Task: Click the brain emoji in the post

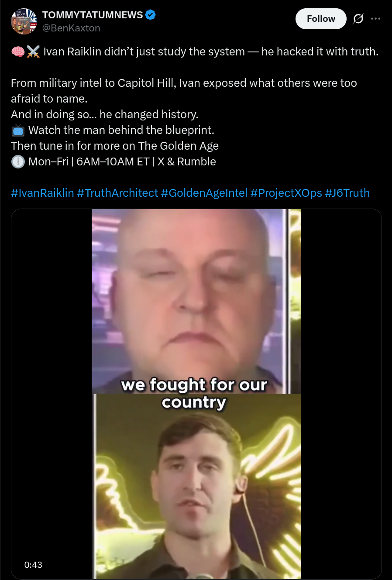Action: click(x=18, y=52)
